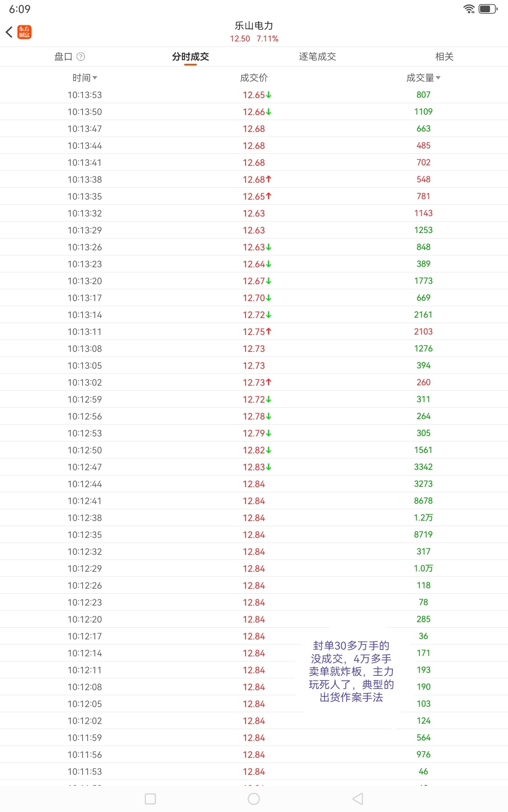The width and height of the screenshot is (508, 812).
Task: Tap the battery status icon
Action: point(488,9)
